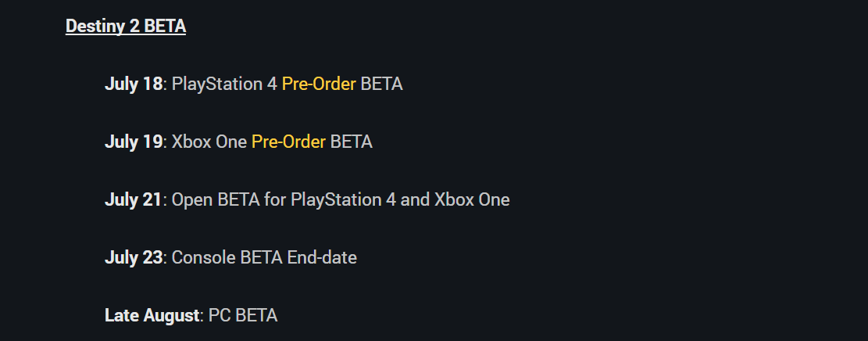This screenshot has height=341, width=868.
Task: Click BETA word ending the July 19 line
Action: click(x=351, y=142)
